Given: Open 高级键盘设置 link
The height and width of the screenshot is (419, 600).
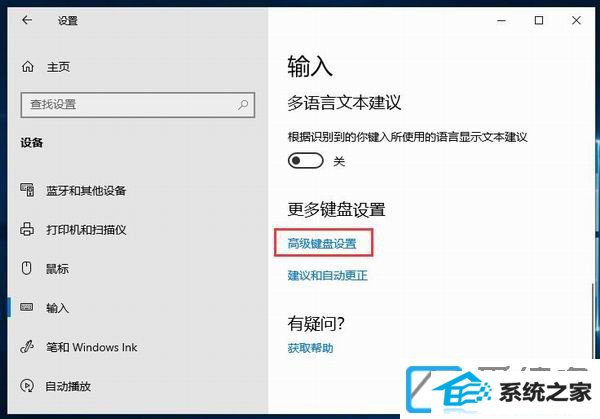Looking at the screenshot, I should pyautogui.click(x=322, y=243).
